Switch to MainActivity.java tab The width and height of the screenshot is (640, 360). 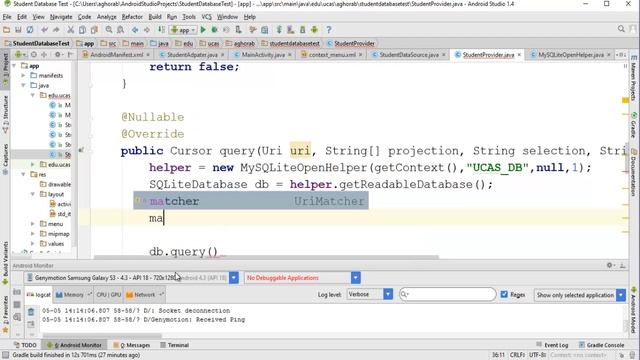click(262, 55)
